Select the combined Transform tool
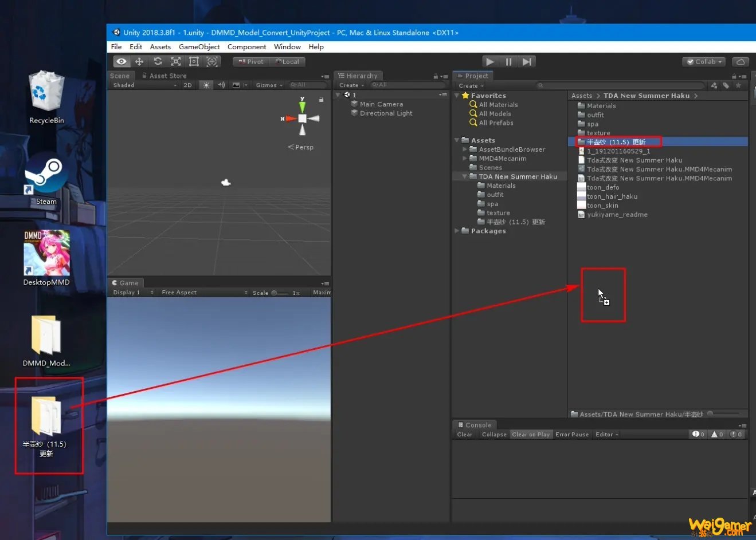756x540 pixels. click(212, 61)
